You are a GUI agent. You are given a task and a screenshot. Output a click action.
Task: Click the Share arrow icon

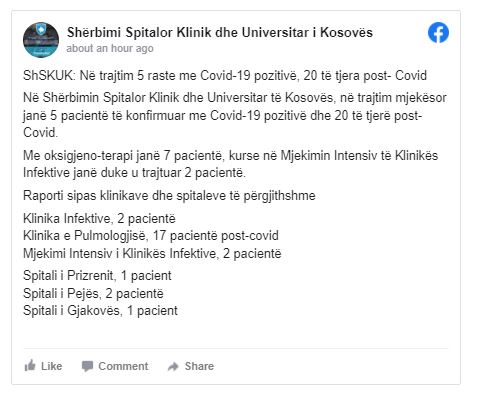pyautogui.click(x=173, y=367)
